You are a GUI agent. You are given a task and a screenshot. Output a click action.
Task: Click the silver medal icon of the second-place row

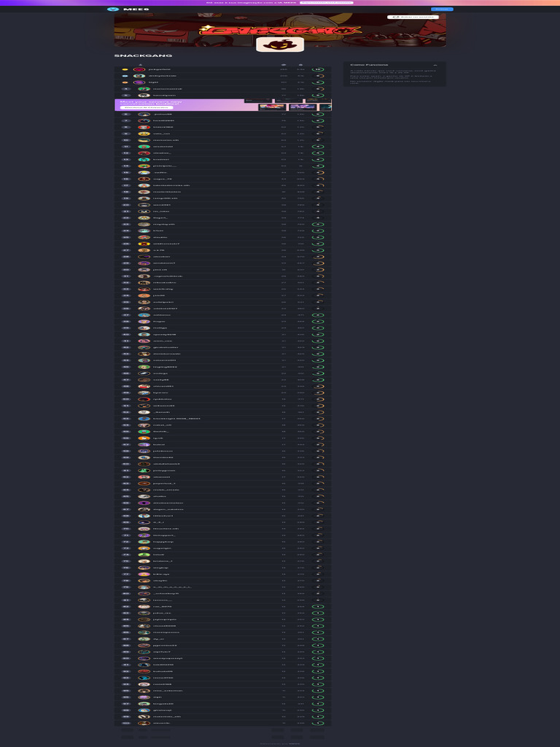coord(125,76)
